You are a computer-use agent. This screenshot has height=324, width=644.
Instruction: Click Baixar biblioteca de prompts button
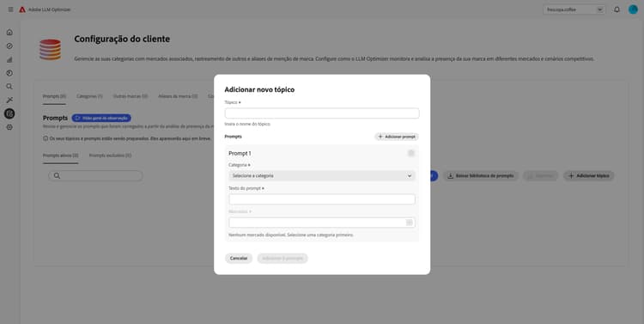481,176
